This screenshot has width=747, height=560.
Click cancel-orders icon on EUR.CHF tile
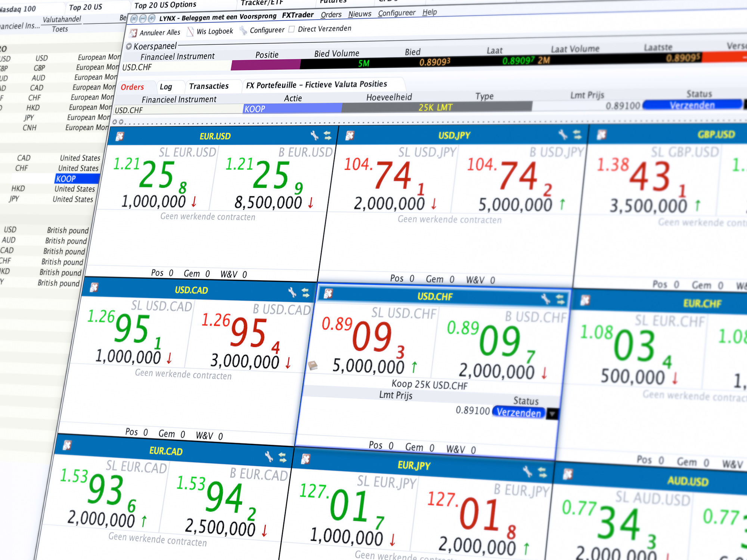585,300
